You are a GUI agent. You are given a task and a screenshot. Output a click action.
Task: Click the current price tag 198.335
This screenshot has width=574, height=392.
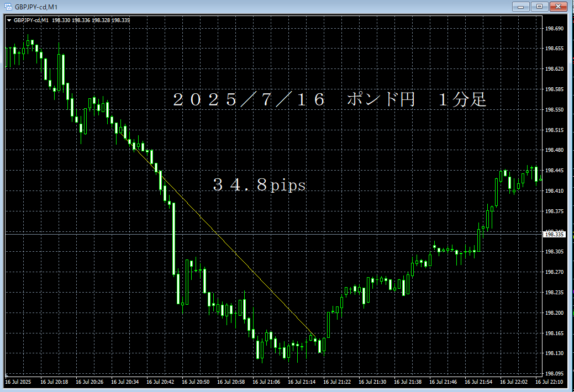tap(553, 235)
